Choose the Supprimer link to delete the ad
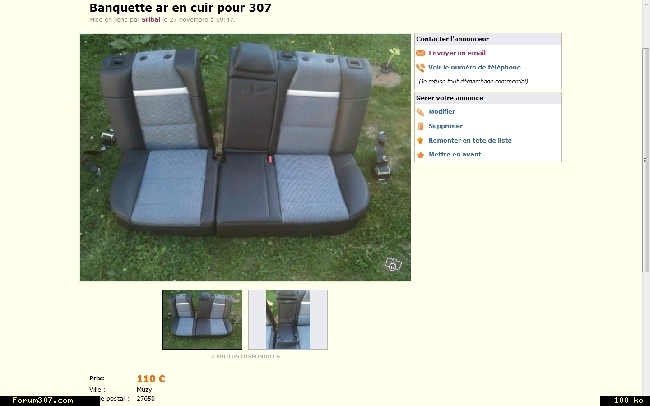This screenshot has width=650, height=406. (445, 126)
